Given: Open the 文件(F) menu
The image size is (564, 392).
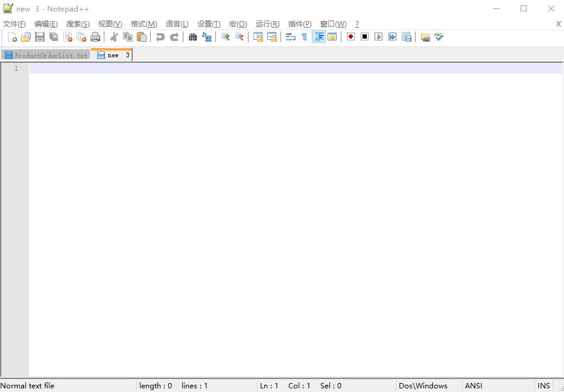Looking at the screenshot, I should 14,24.
